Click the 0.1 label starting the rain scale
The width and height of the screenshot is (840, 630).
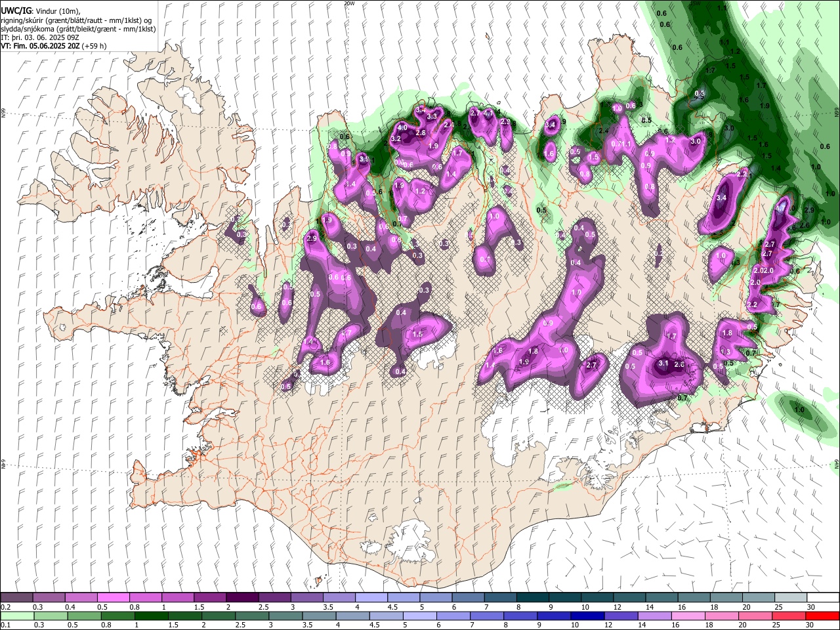[x=5, y=625]
